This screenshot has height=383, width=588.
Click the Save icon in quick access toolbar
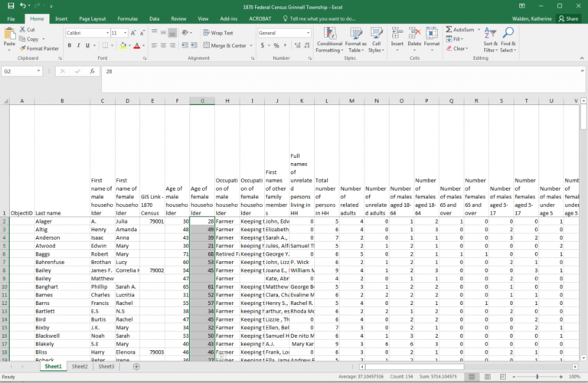(11, 6)
